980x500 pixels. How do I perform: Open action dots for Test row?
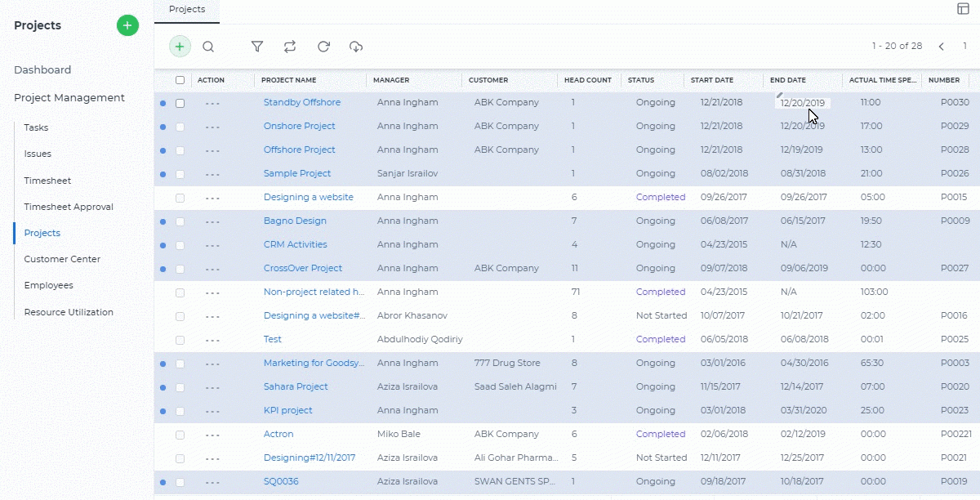[x=213, y=341]
